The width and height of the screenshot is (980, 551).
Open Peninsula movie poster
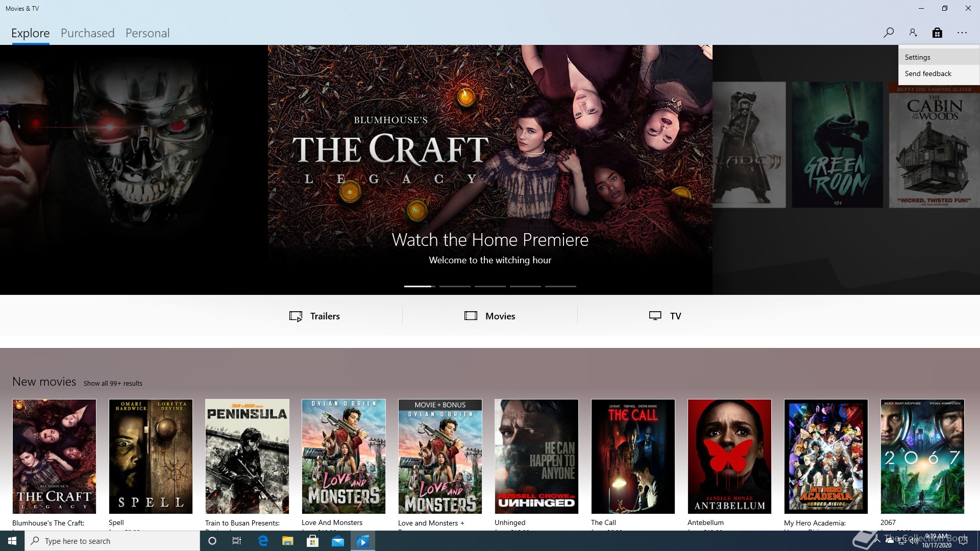pyautogui.click(x=247, y=456)
